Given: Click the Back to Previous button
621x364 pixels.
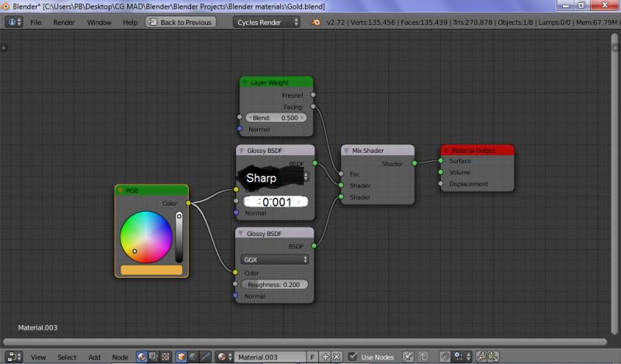Looking at the screenshot, I should (181, 23).
